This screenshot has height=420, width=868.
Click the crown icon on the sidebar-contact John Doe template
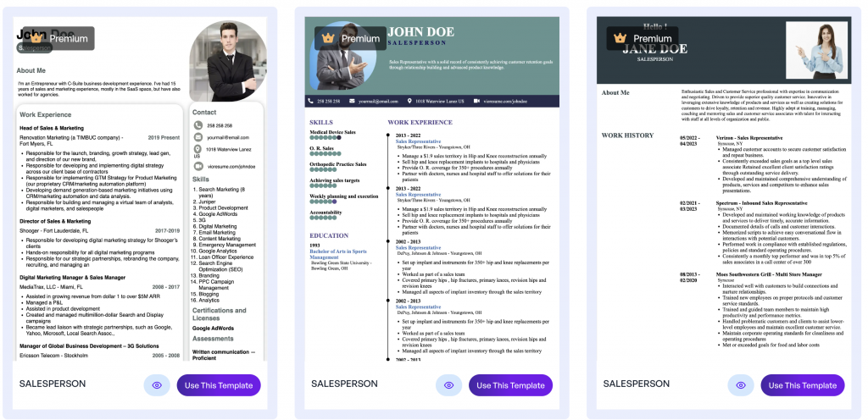(x=36, y=38)
